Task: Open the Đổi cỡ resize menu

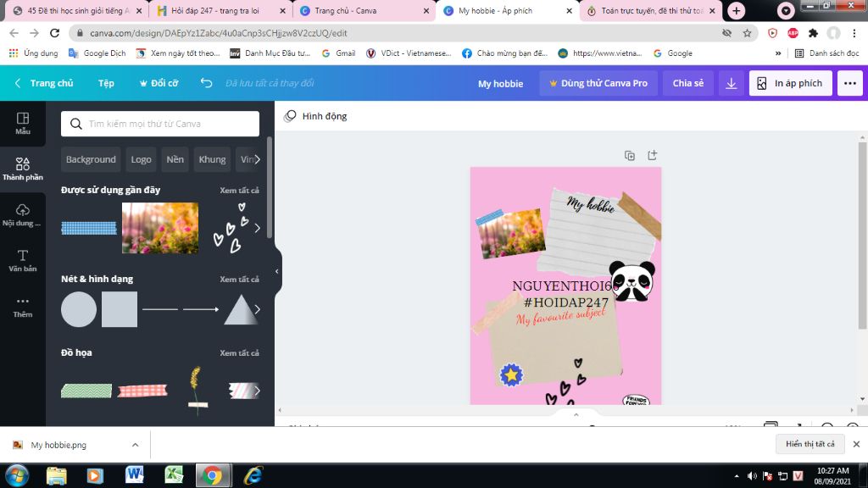Action: click(159, 83)
